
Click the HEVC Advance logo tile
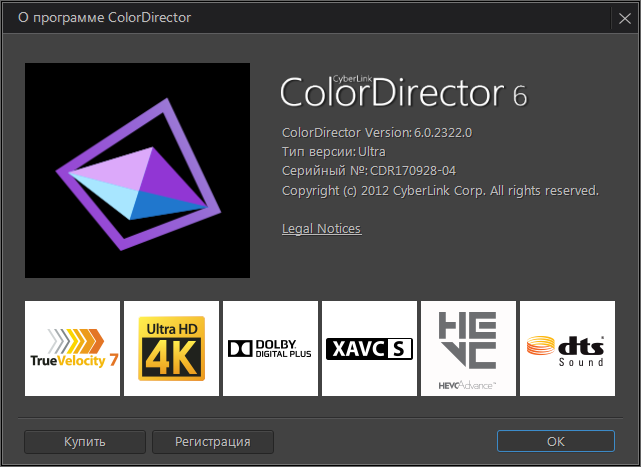468,348
